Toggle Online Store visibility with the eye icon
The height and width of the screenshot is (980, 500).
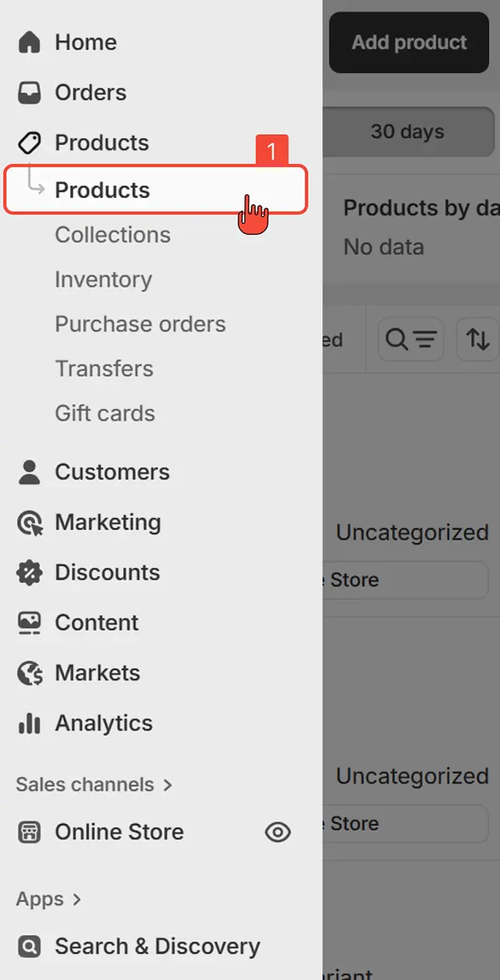(277, 832)
